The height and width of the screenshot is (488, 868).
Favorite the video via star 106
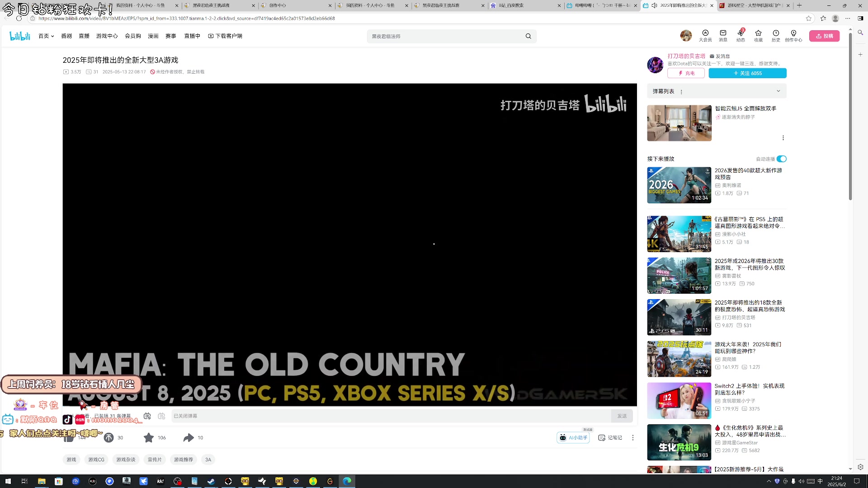pos(149,437)
